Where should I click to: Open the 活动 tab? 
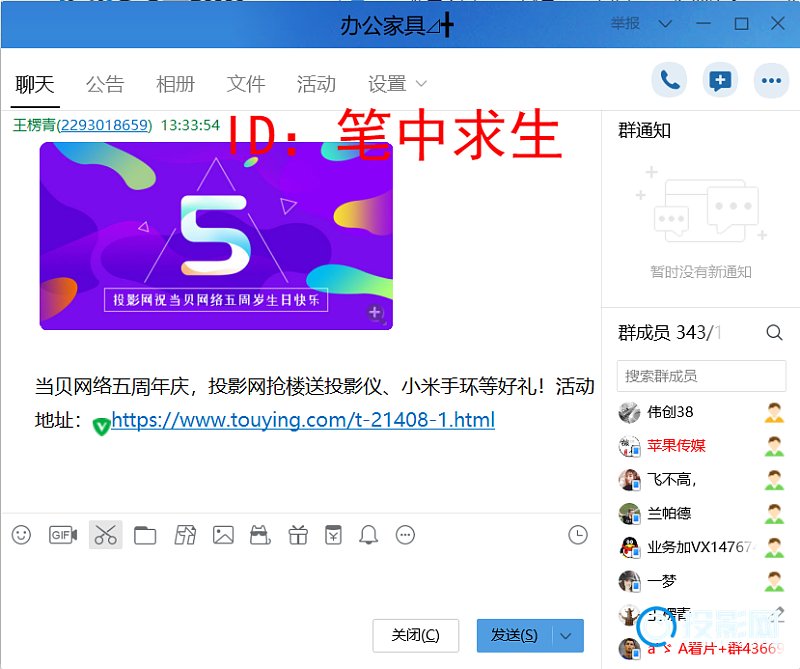[x=316, y=84]
